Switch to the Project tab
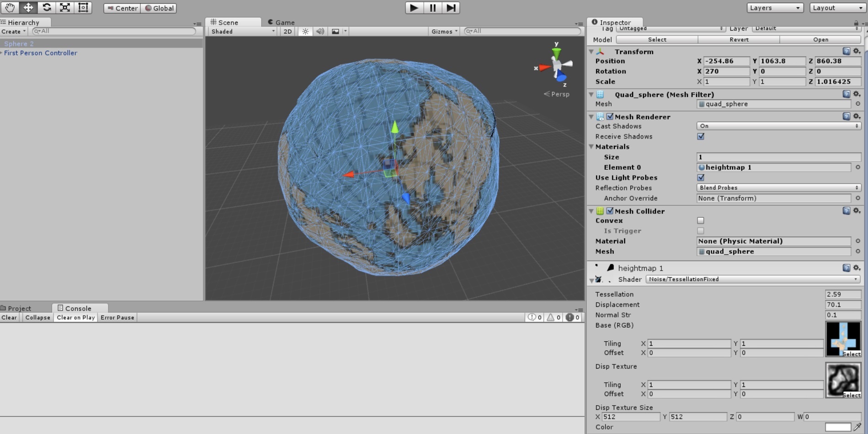This screenshot has height=434, width=868. pyautogui.click(x=16, y=308)
